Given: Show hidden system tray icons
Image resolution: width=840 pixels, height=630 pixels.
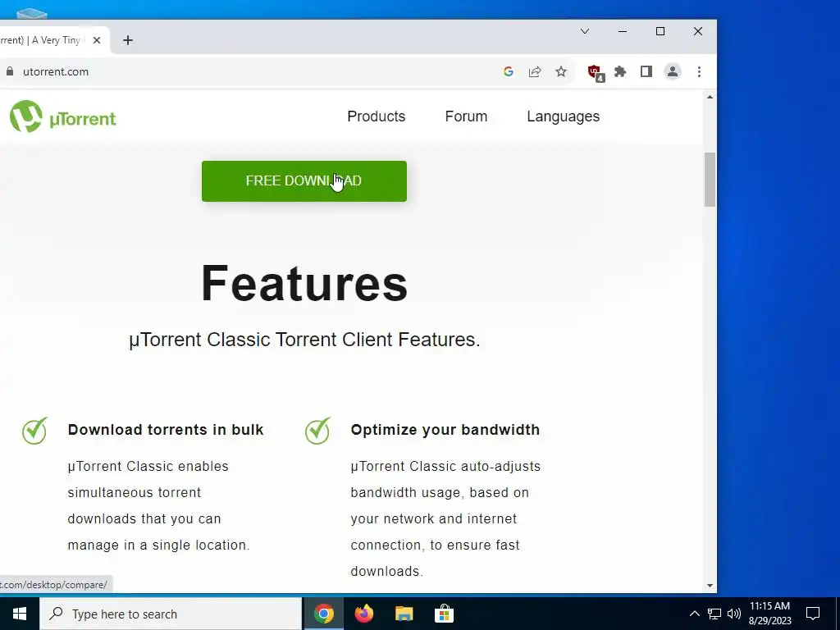Looking at the screenshot, I should (x=694, y=614).
